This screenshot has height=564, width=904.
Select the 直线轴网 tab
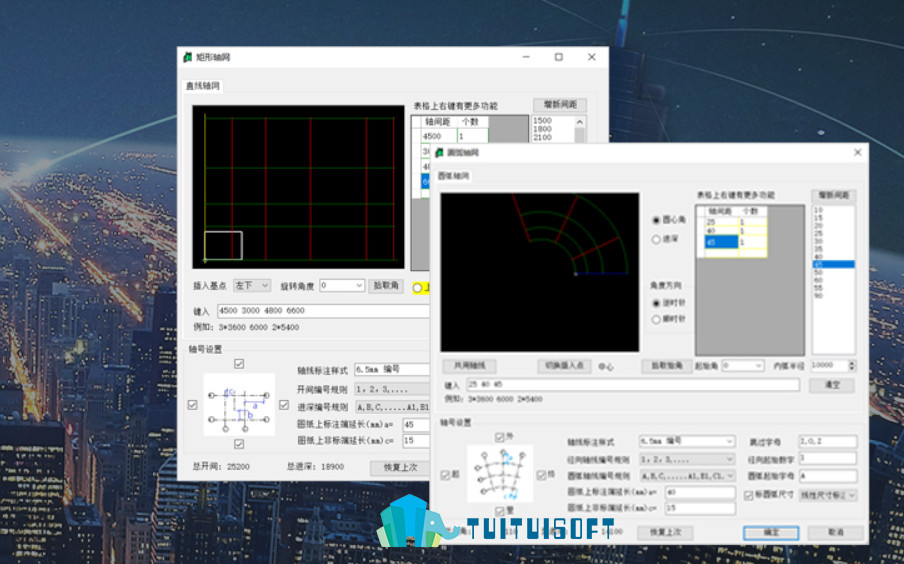coord(202,86)
